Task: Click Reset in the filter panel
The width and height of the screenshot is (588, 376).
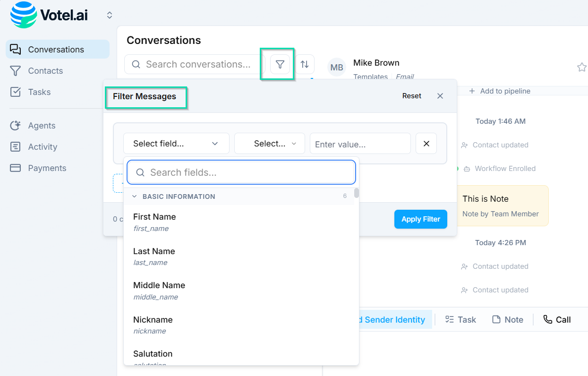Action: (x=411, y=96)
